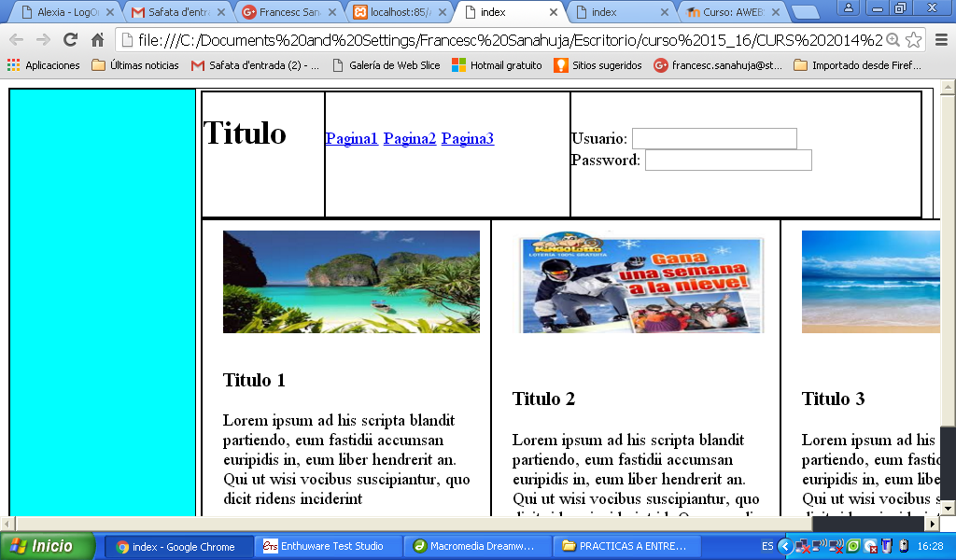The image size is (956, 560).
Task: Click the ES language indicator
Action: tap(767, 546)
